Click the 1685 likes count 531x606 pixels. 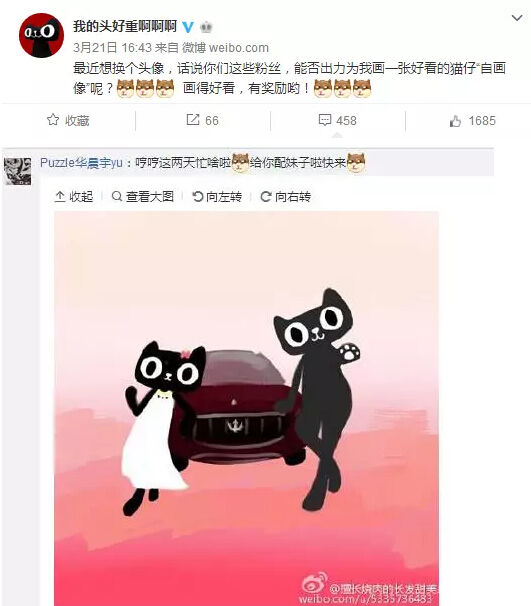coord(482,121)
